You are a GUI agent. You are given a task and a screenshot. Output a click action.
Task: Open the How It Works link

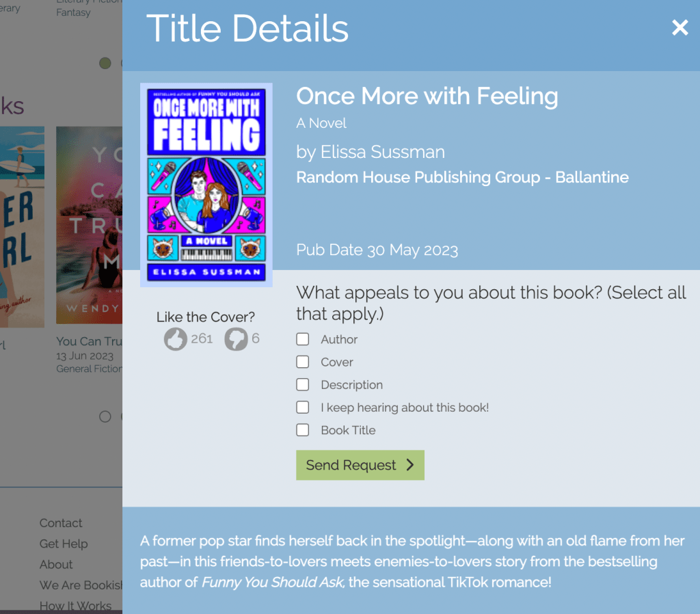(x=75, y=606)
